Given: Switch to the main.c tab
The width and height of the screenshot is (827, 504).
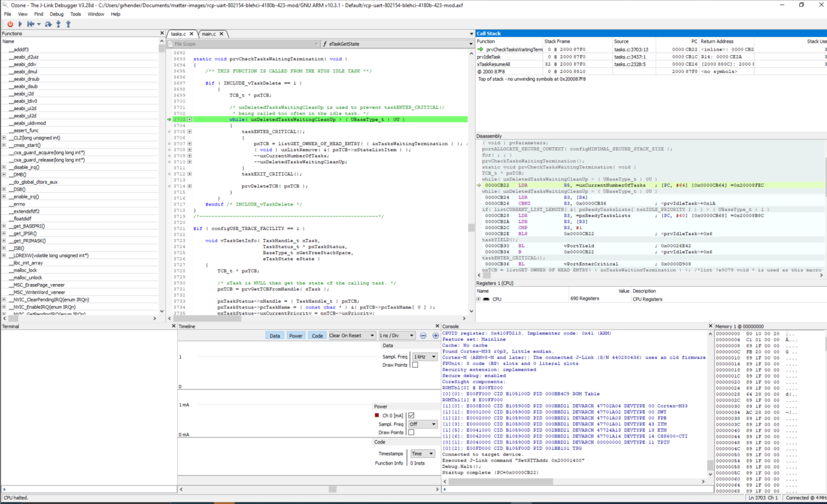Looking at the screenshot, I should point(209,34).
